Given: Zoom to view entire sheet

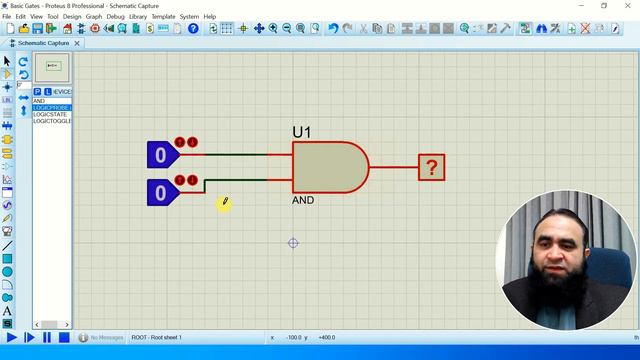Looking at the screenshot, I should pos(301,29).
